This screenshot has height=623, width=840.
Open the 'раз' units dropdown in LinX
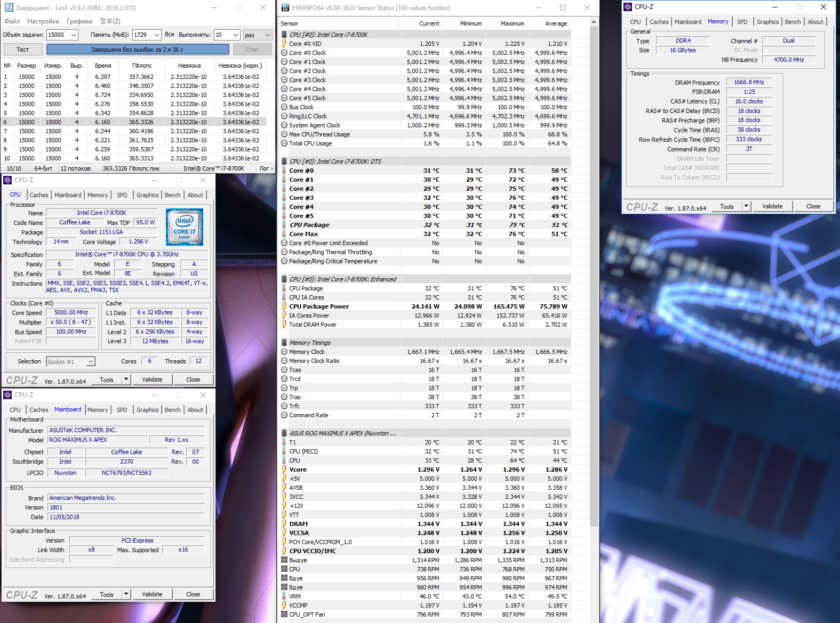pyautogui.click(x=258, y=35)
